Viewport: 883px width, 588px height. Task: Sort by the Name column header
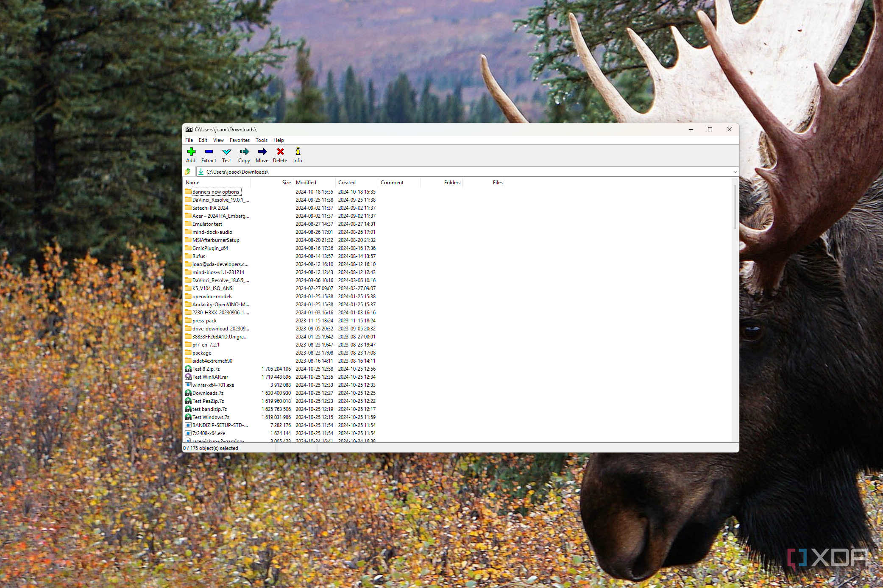coord(192,183)
